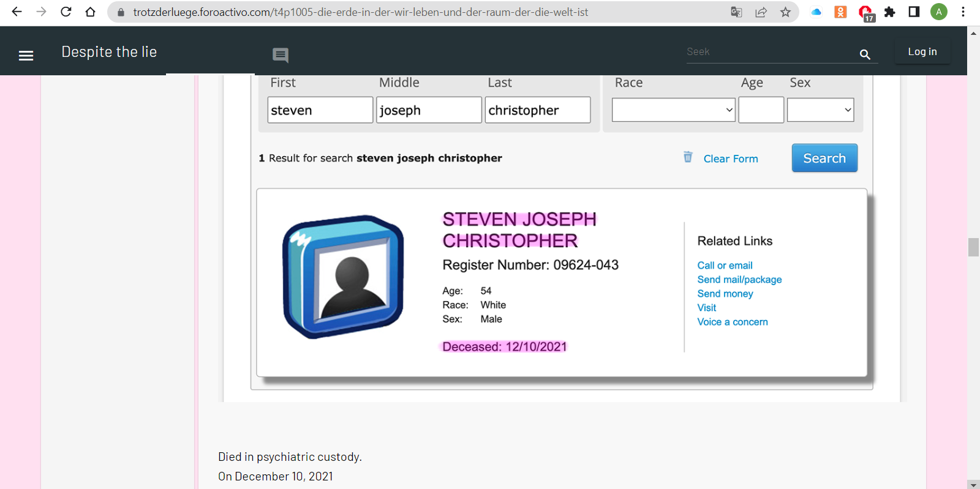This screenshot has height=489, width=980.
Task: Expand the Race dropdown
Action: [673, 110]
